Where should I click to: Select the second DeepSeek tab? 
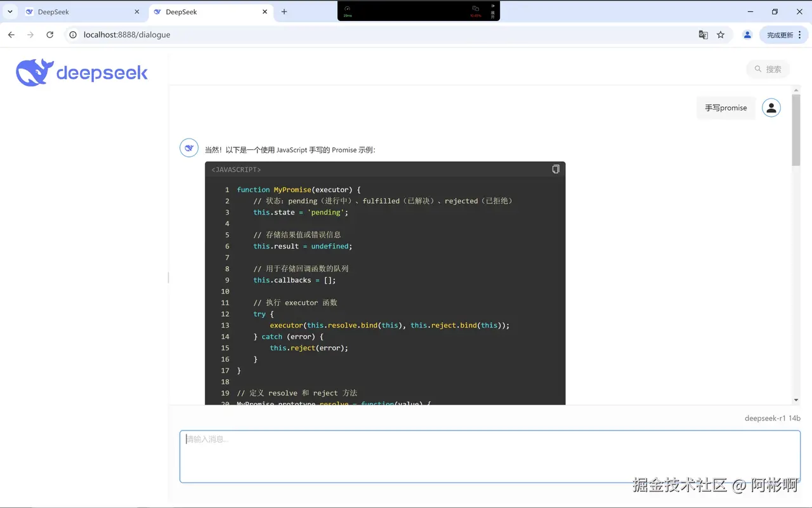[211, 12]
